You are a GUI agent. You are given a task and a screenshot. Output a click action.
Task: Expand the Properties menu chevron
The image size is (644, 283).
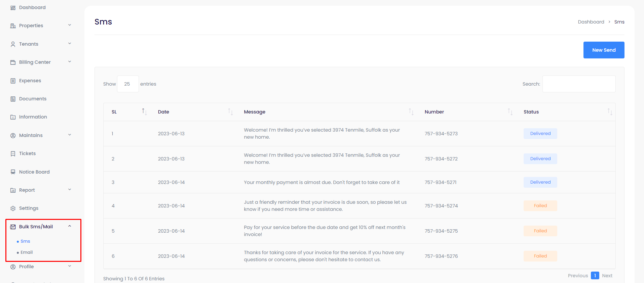(70, 25)
